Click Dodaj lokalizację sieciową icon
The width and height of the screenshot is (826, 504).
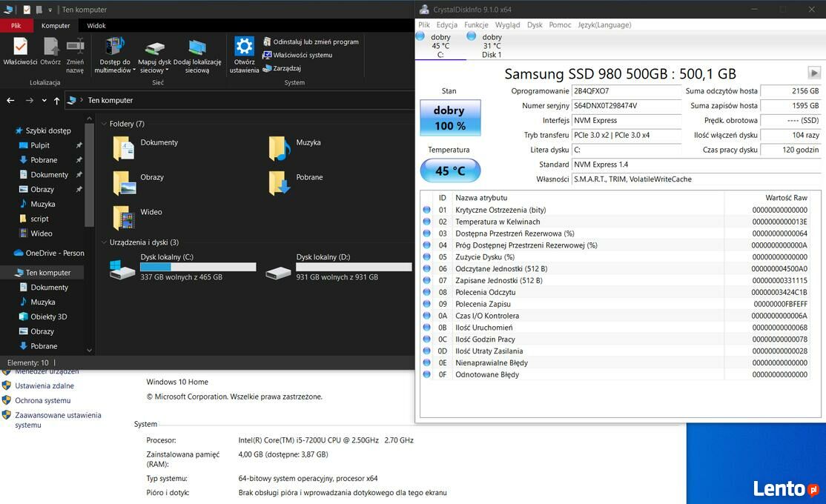click(x=197, y=47)
